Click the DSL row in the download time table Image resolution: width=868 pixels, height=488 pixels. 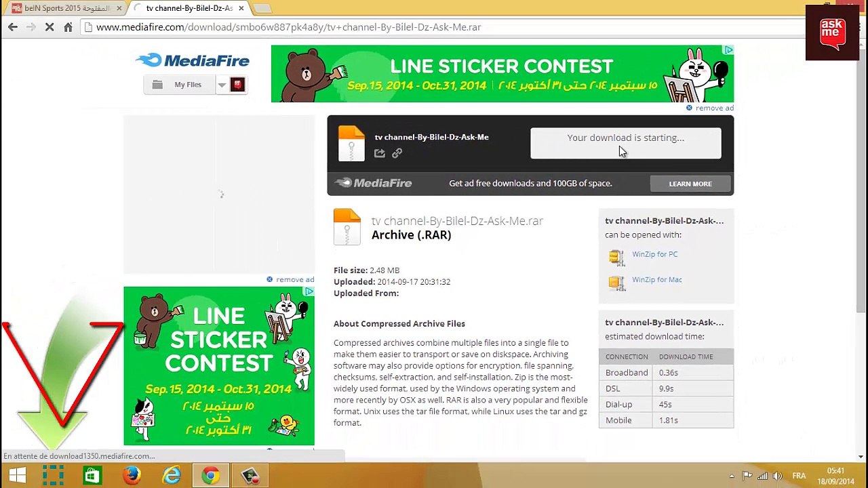click(666, 388)
